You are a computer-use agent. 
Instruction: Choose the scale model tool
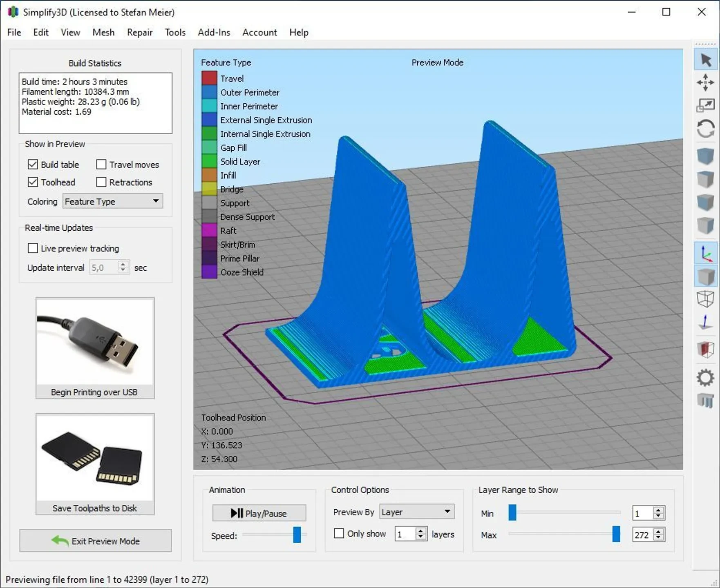coord(706,105)
